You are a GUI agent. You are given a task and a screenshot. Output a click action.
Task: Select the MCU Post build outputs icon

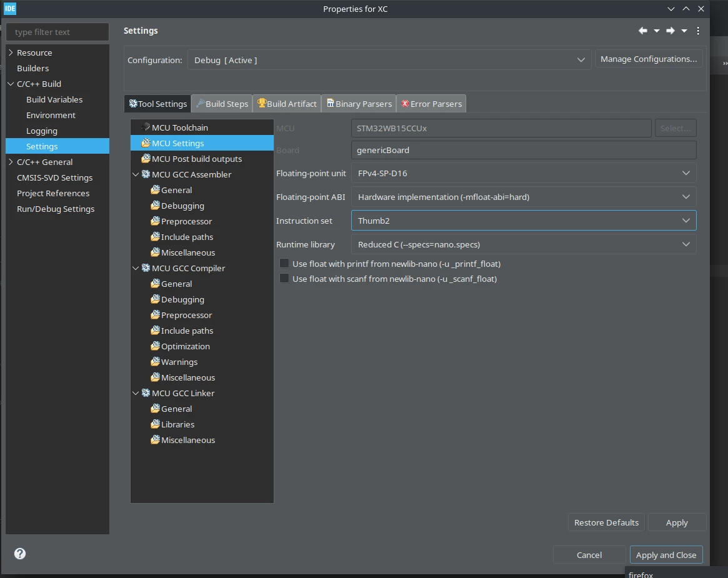(146, 158)
